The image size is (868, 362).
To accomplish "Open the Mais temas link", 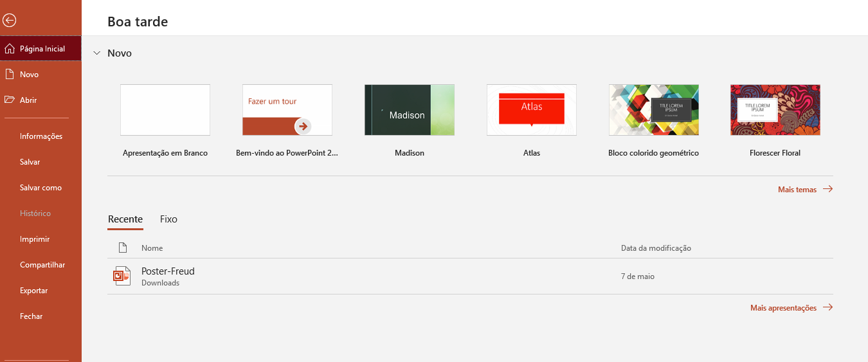I will pos(797,190).
